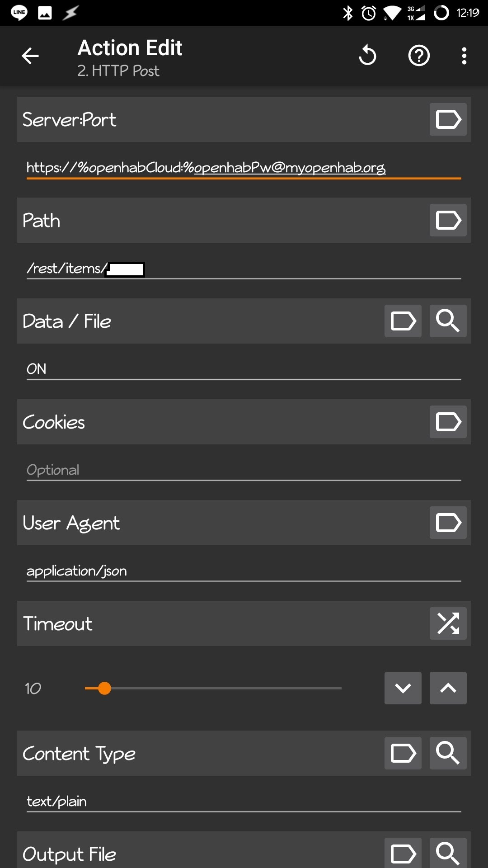Image resolution: width=488 pixels, height=868 pixels.
Task: Click the revert/undo changes icon
Action: 367,56
